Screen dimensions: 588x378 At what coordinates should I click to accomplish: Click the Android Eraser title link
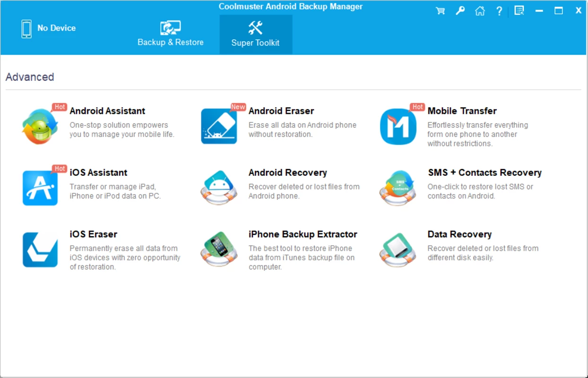point(281,111)
